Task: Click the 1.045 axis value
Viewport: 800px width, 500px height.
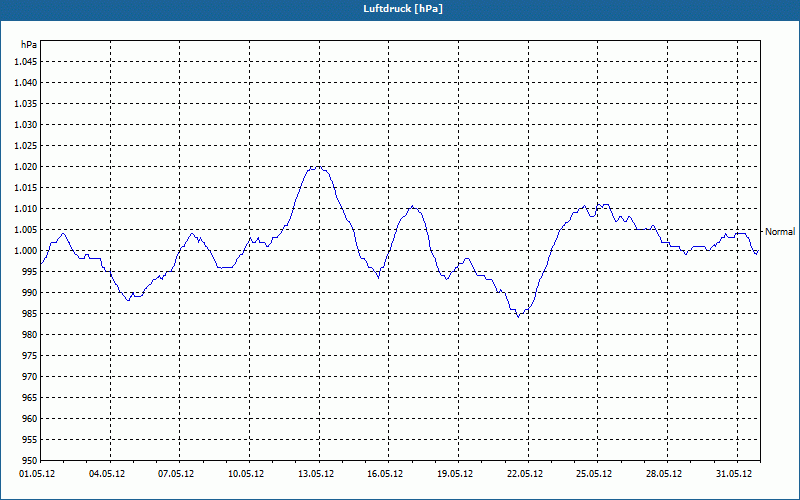Action: tap(27, 62)
